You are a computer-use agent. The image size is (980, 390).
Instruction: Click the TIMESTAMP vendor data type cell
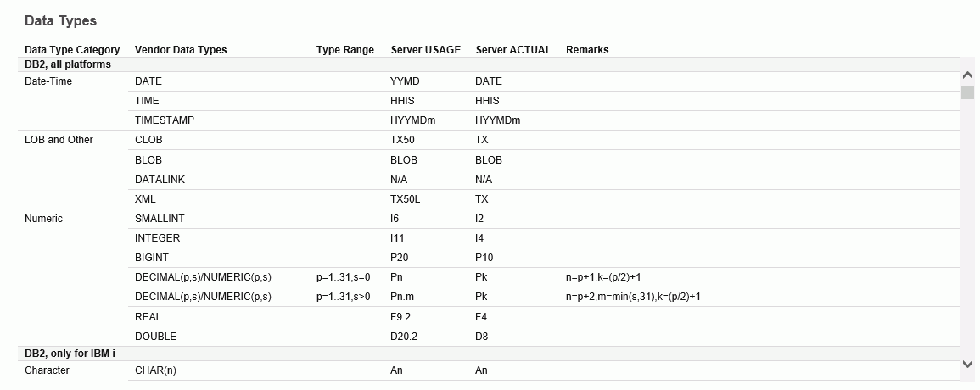click(x=165, y=120)
